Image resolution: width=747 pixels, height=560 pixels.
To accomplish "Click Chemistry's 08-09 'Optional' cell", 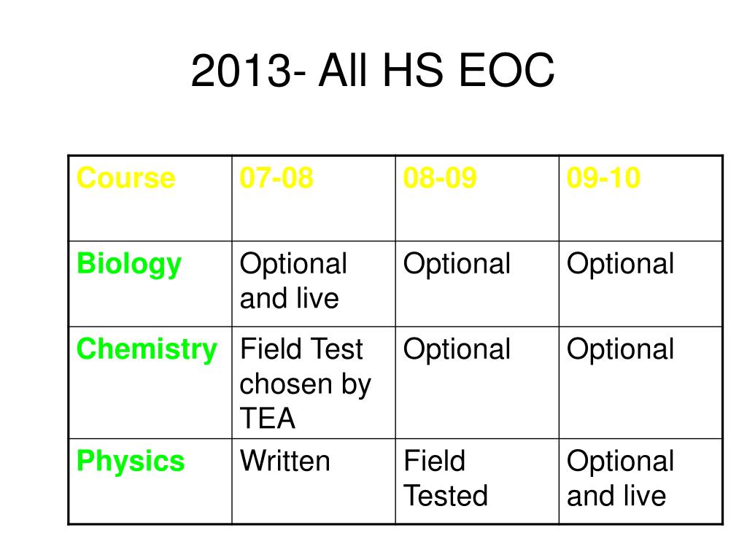I will pos(477,382).
